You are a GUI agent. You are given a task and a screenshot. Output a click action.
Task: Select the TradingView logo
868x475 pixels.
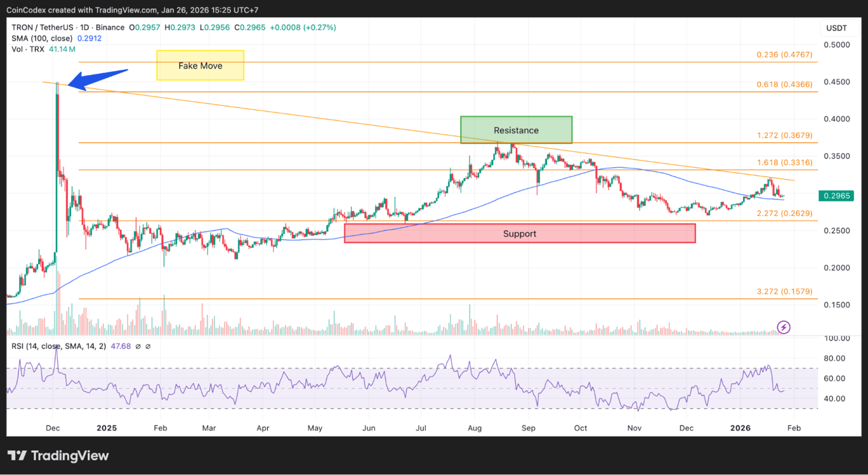tap(57, 455)
